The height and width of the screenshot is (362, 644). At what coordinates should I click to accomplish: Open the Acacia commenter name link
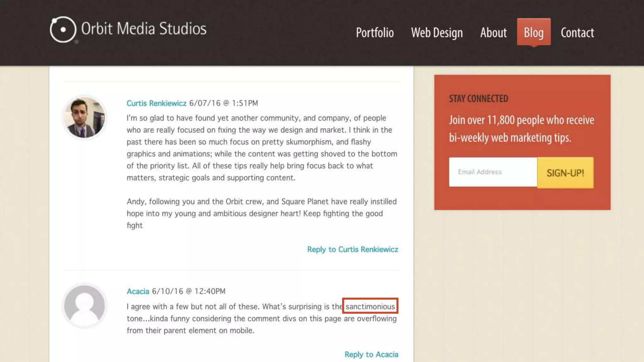coord(138,291)
